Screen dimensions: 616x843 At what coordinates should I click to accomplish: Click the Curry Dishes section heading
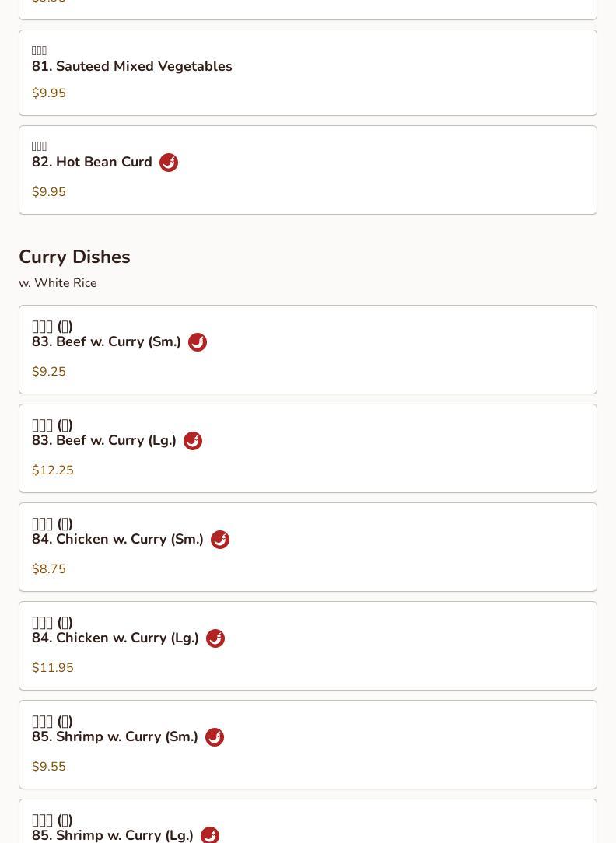click(75, 257)
